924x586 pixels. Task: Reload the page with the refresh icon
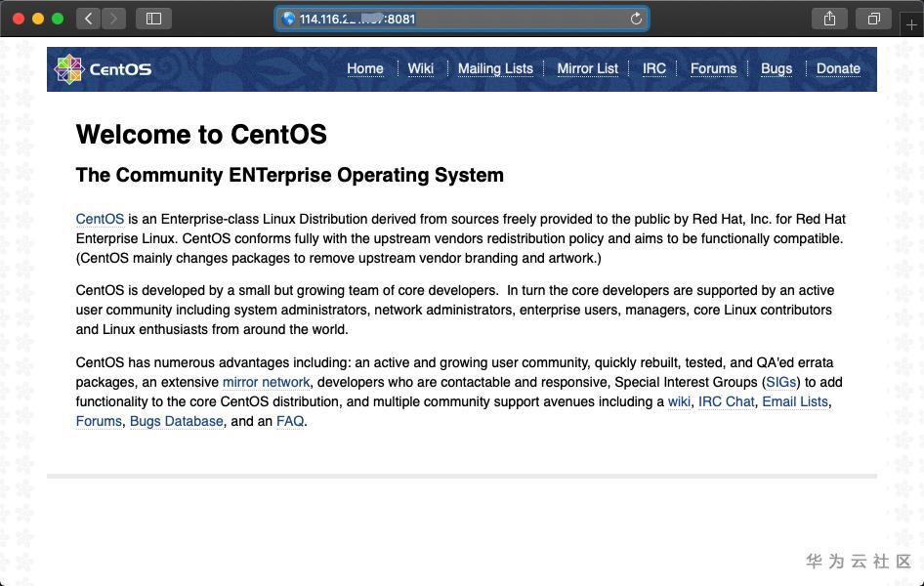coord(636,19)
